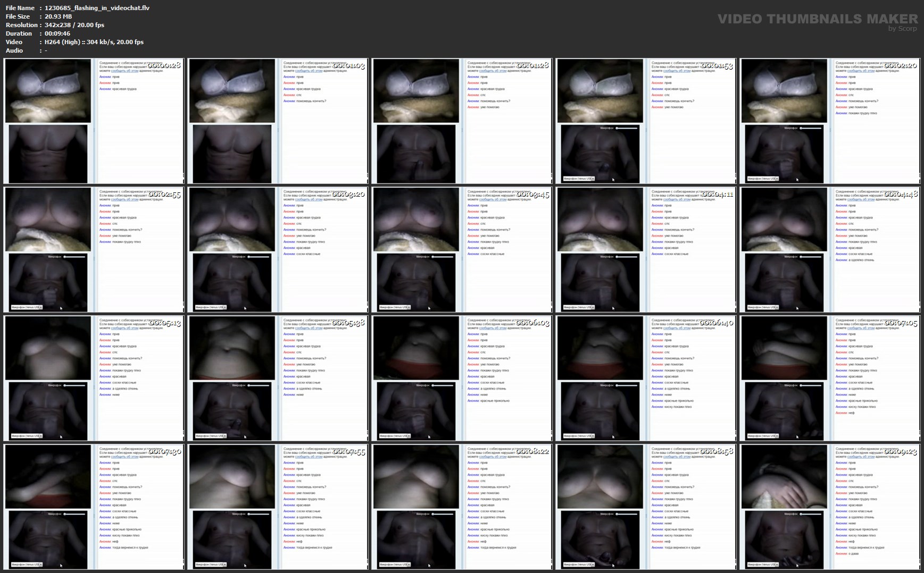Image resolution: width=924 pixels, height=573 pixels.
Task: Expand the microphone device dropdown in 00:08:22 frame
Action: pos(395,564)
